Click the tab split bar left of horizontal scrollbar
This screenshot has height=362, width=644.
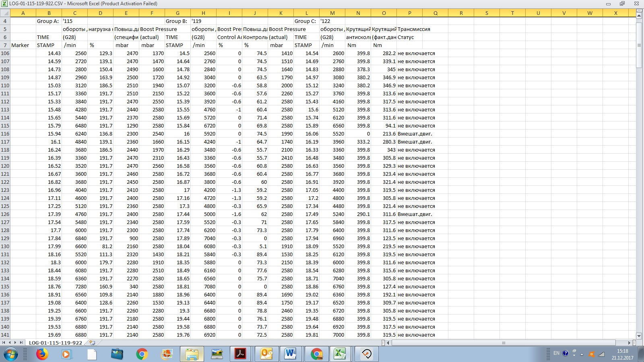(x=383, y=343)
